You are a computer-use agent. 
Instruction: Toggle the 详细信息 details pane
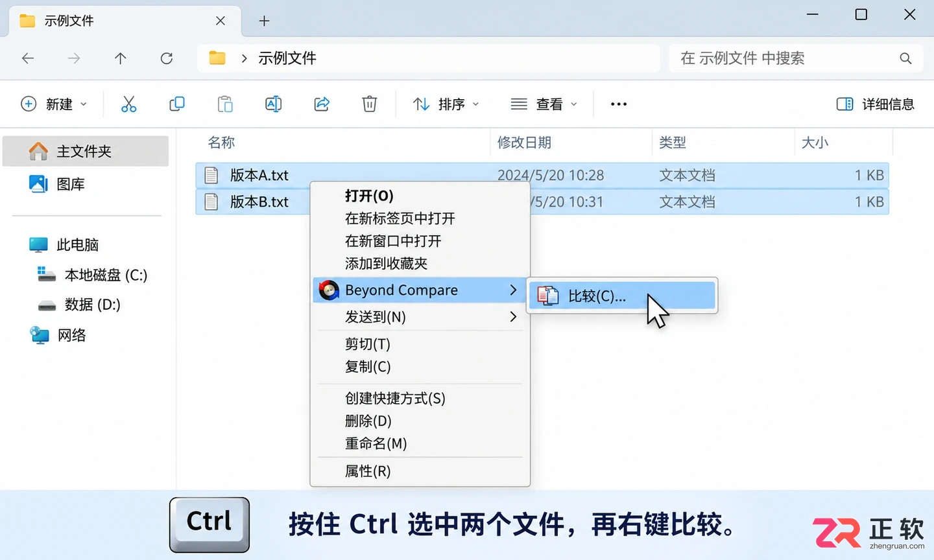[x=875, y=104]
